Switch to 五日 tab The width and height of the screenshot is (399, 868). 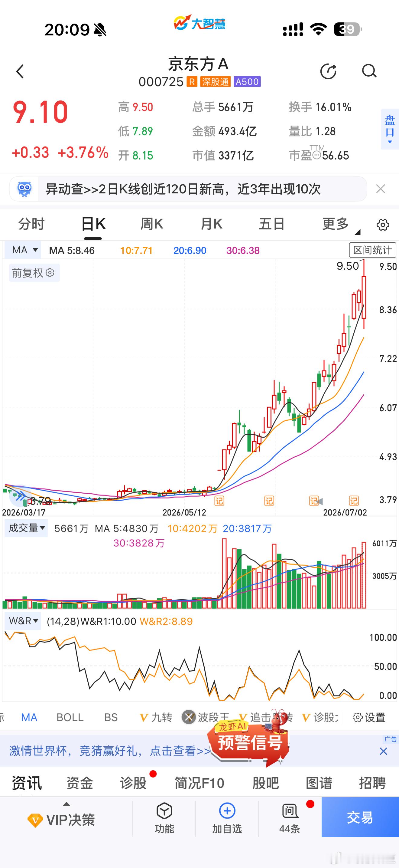(x=271, y=224)
